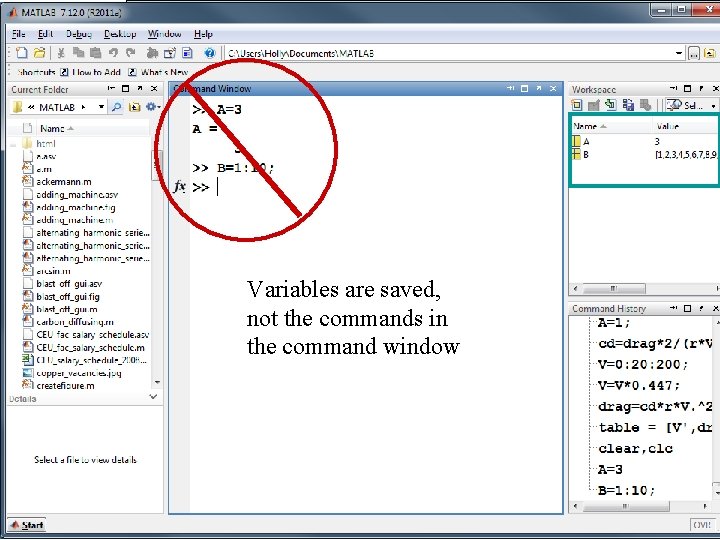Open the Profiler toolbar icon
Screen dimensions: 720x540
pyautogui.click(x=187, y=53)
